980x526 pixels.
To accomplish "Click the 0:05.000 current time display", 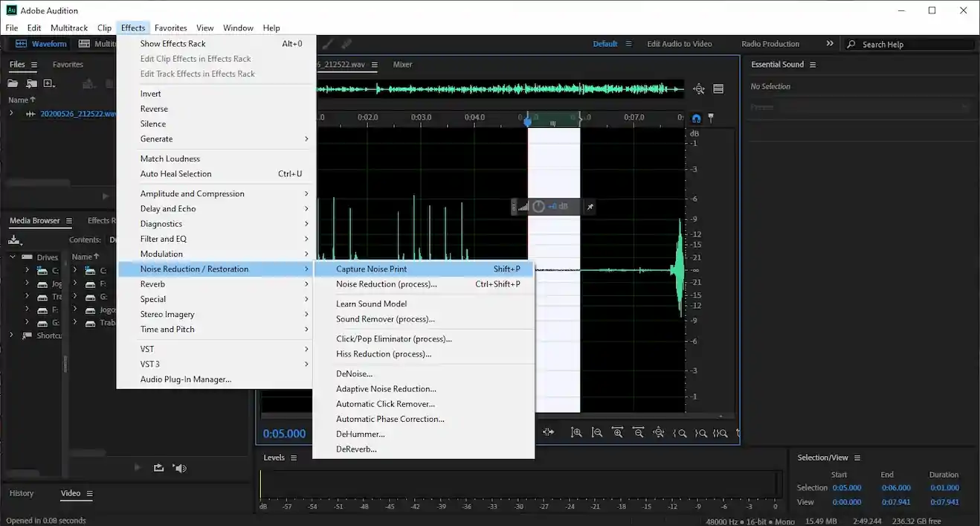I will point(284,434).
